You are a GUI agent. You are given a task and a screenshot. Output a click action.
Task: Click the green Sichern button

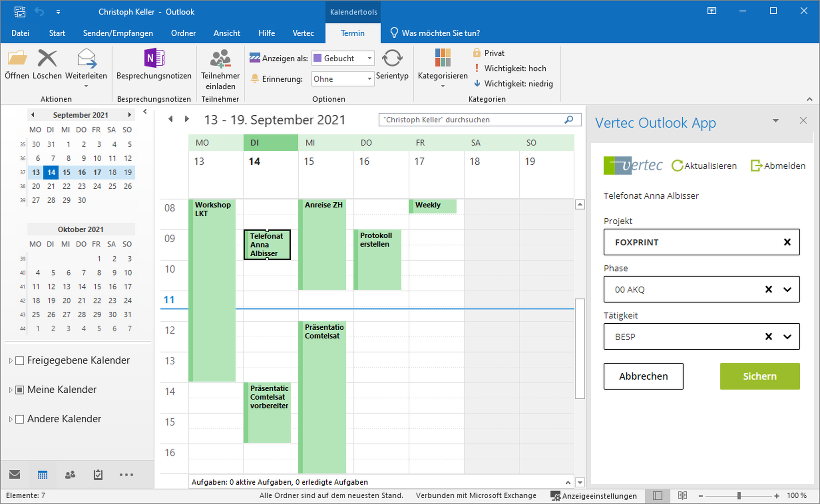coord(759,376)
